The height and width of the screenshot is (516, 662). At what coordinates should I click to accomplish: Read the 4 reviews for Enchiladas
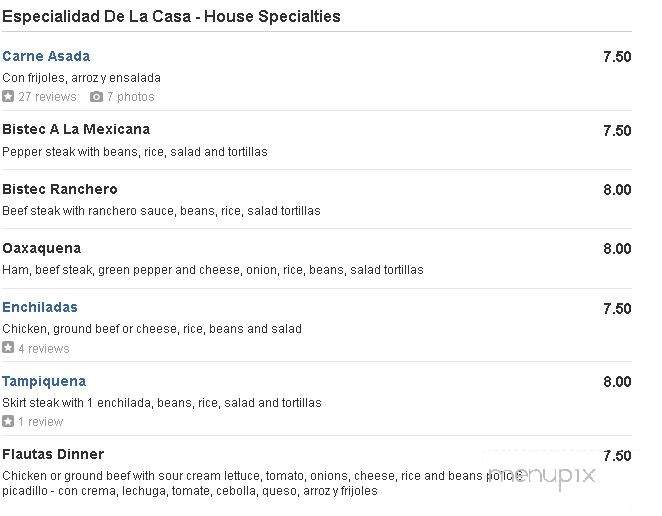coord(44,348)
